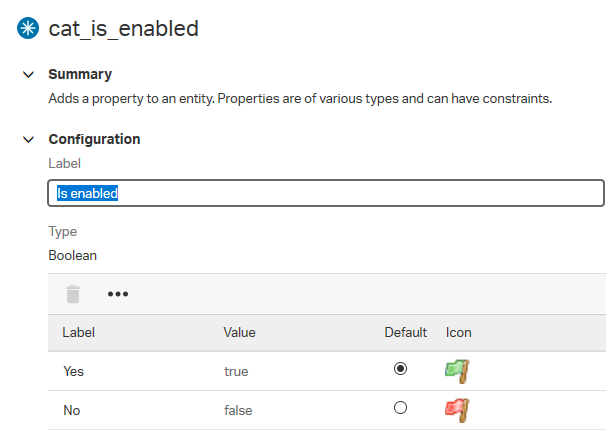
Task: Collapse the Configuration section
Action: tap(28, 139)
